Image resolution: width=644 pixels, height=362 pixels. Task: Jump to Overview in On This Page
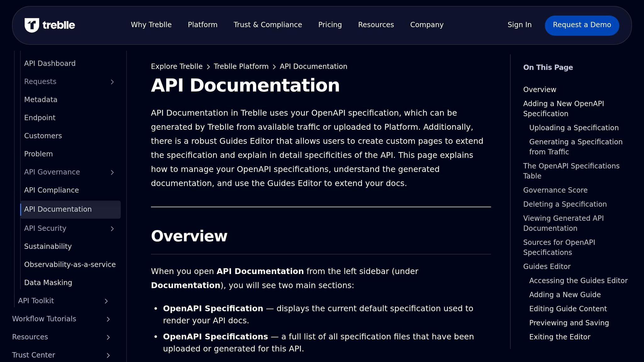(540, 90)
